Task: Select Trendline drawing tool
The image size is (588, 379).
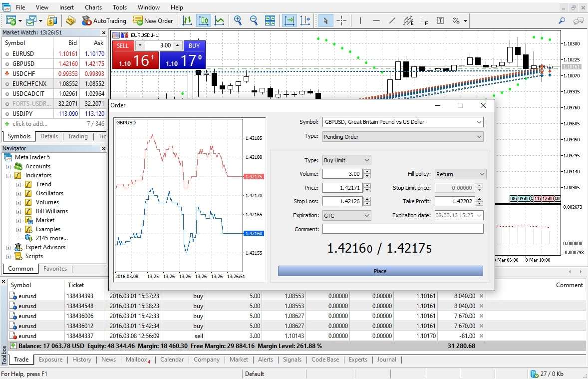Action: click(x=392, y=20)
